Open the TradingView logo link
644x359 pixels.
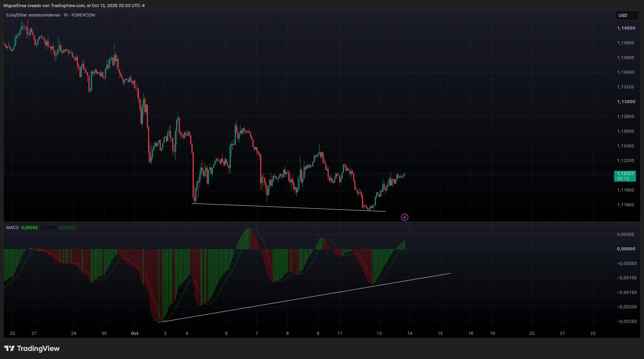(32, 348)
